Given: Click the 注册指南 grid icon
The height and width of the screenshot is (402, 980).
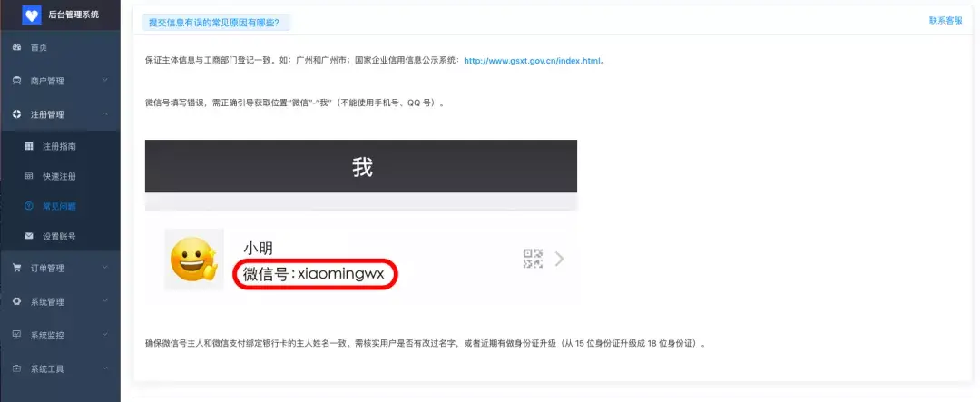Looking at the screenshot, I should click(29, 146).
